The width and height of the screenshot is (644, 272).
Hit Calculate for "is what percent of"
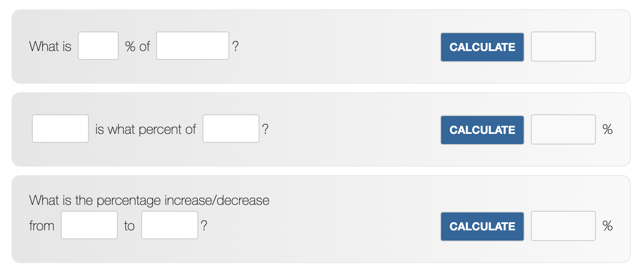point(482,130)
